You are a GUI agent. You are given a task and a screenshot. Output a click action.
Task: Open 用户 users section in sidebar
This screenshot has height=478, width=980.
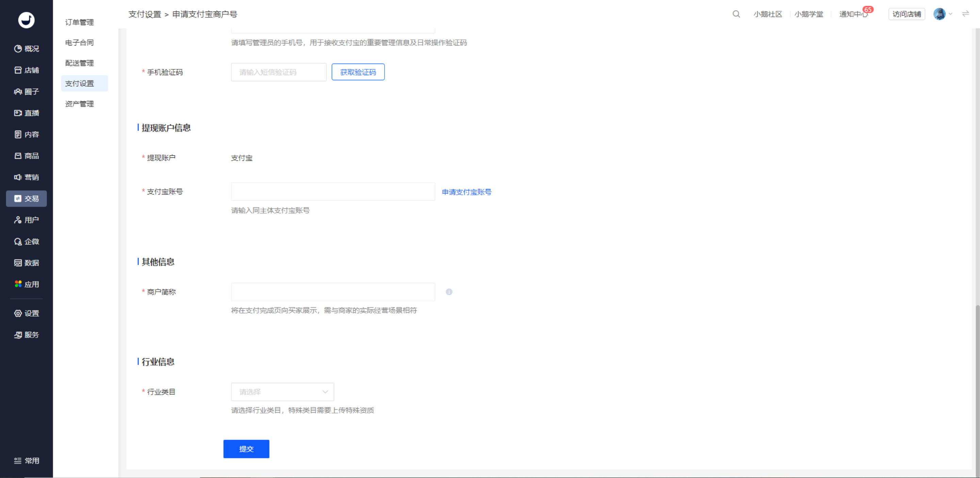(26, 220)
